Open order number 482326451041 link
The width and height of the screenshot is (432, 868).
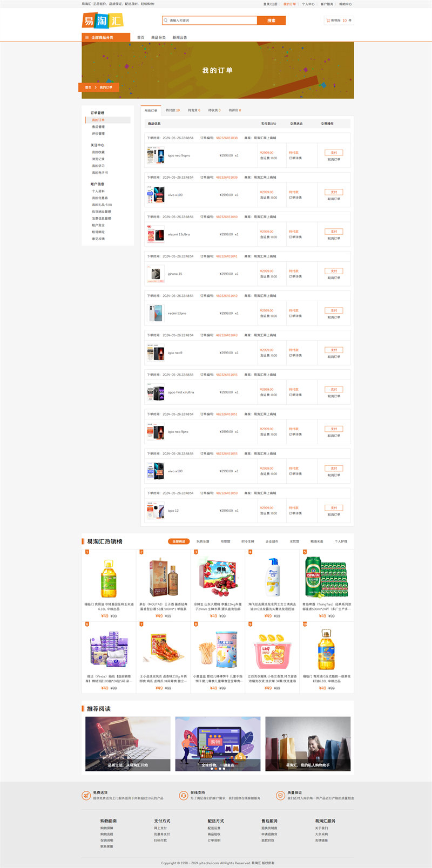[227, 256]
